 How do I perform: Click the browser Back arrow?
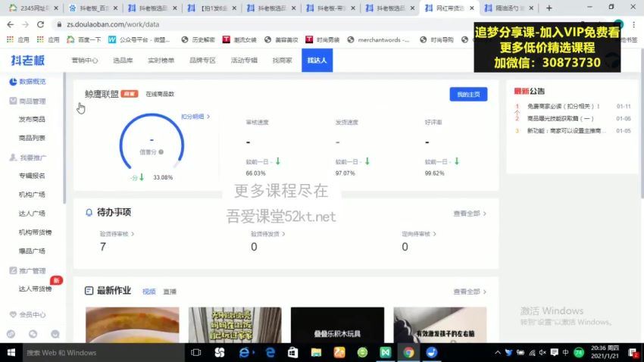[11, 25]
